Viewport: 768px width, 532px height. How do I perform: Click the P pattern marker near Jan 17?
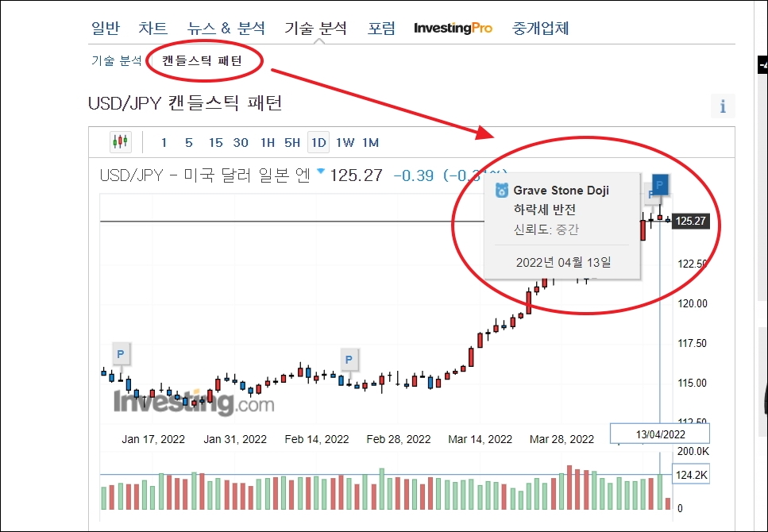tap(121, 353)
